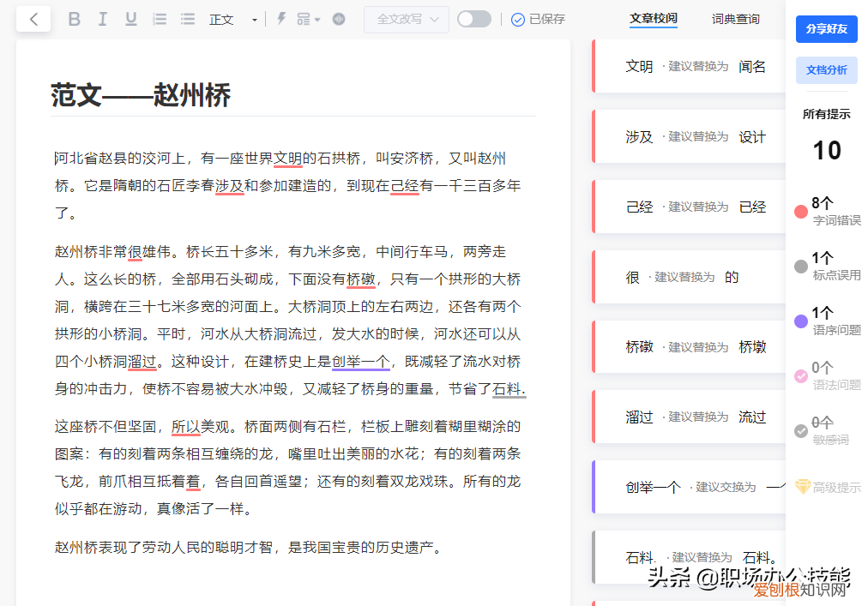Click the back arrow to exit document
The width and height of the screenshot is (868, 606).
[x=33, y=18]
